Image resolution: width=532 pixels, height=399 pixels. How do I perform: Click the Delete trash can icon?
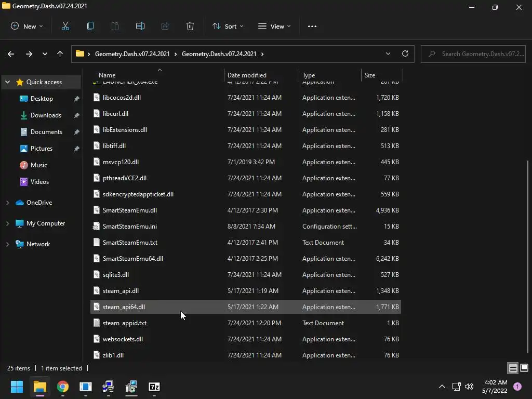(x=190, y=26)
